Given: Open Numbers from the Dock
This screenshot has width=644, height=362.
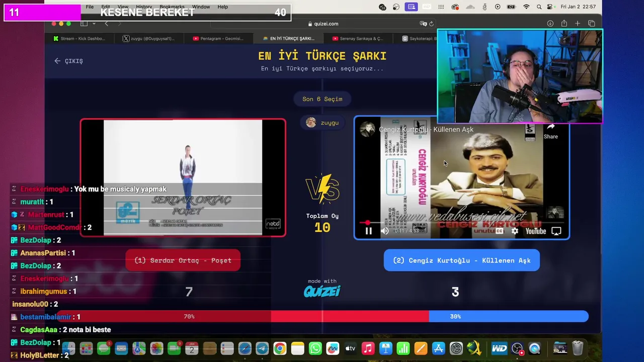Looking at the screenshot, I should click(403, 348).
